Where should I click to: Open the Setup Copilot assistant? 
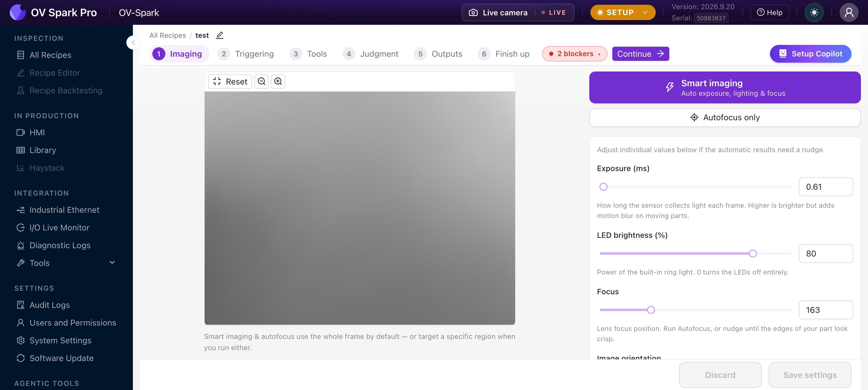(x=810, y=54)
